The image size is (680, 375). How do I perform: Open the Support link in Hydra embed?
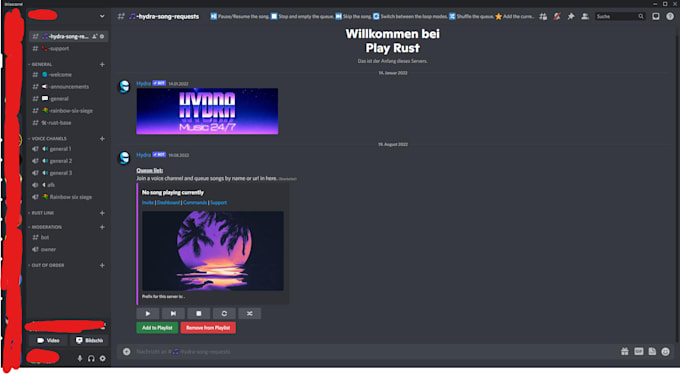[x=219, y=202]
